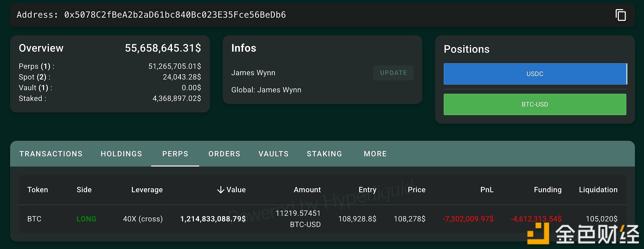Open the VAULTS tab
644x249 pixels.
tap(273, 154)
